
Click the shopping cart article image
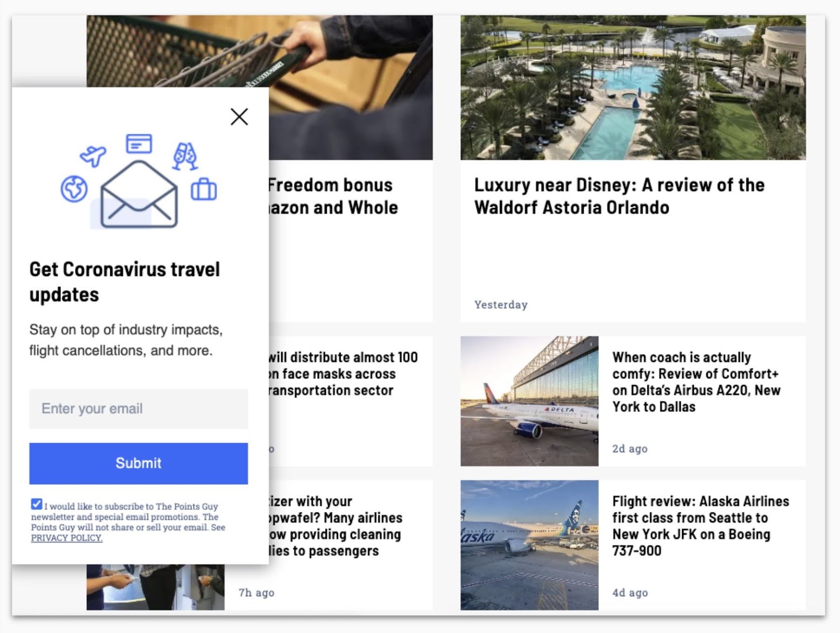point(351,88)
